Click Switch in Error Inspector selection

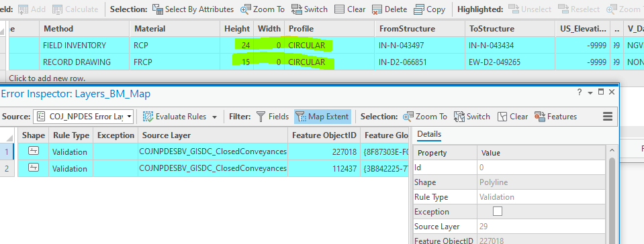tap(472, 117)
